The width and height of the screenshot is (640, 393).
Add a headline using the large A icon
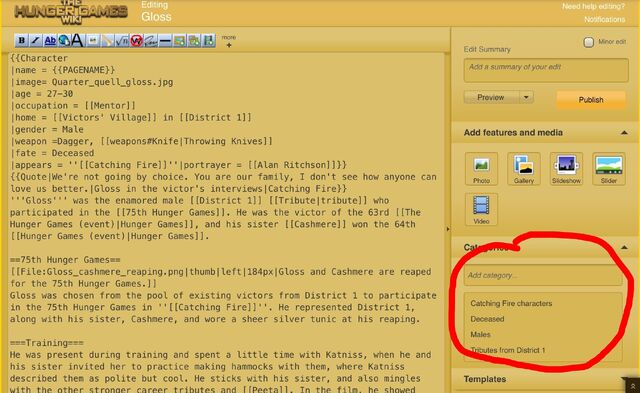point(78,40)
